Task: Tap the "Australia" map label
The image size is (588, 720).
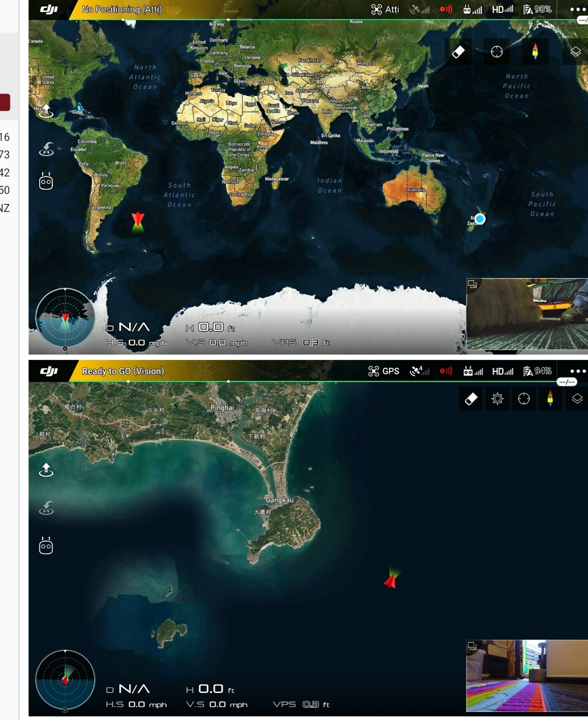Action: pos(416,190)
